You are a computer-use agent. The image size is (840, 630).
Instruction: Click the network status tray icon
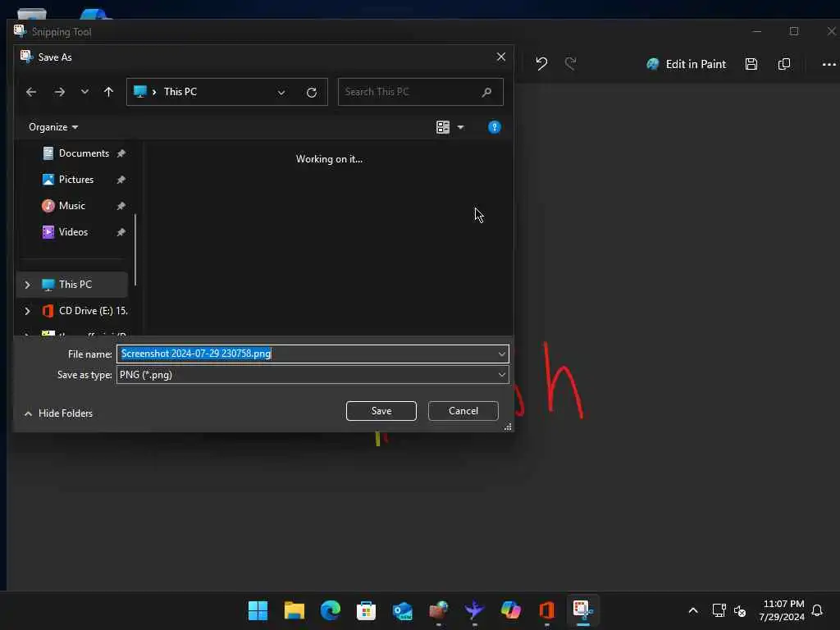tap(719, 610)
